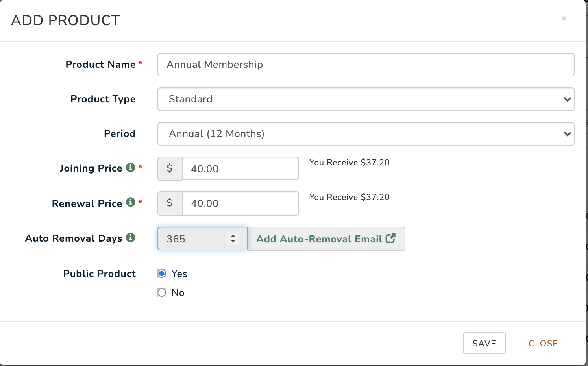Decrement Auto Removal Days with the down arrow

click(x=233, y=242)
